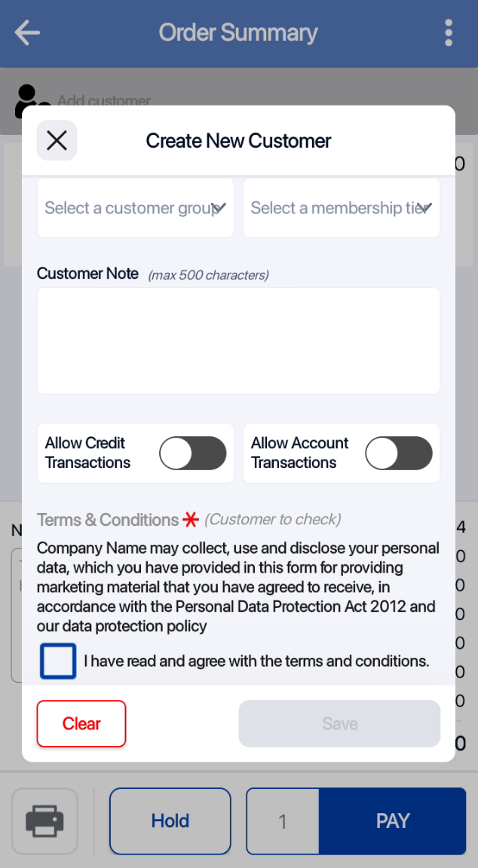The image size is (478, 868).
Task: Click the customer group chevron arrow
Action: tap(219, 208)
